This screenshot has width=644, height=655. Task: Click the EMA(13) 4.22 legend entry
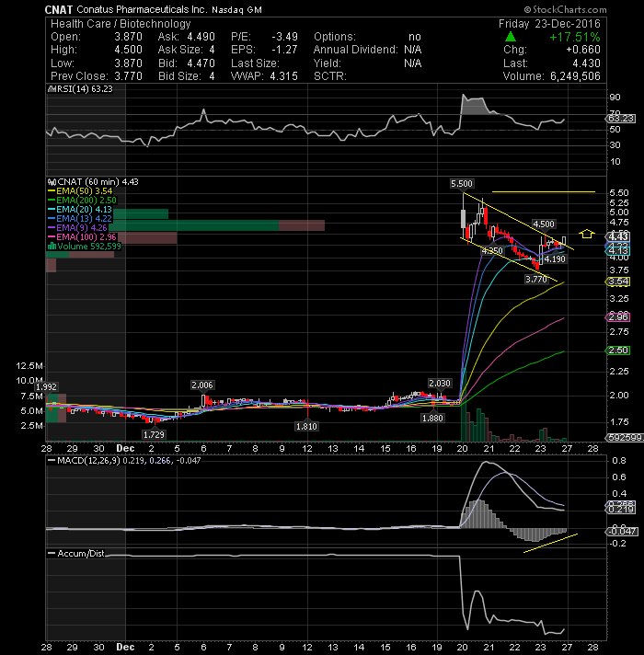81,219
